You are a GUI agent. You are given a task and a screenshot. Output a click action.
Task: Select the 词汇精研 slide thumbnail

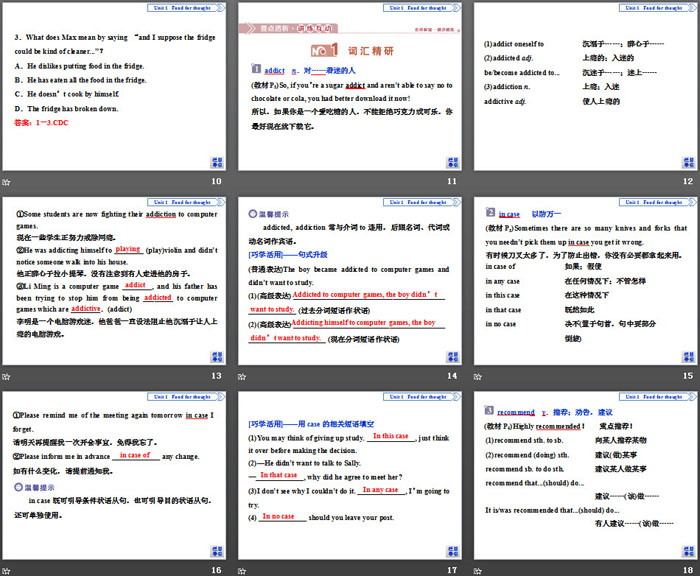(x=349, y=86)
